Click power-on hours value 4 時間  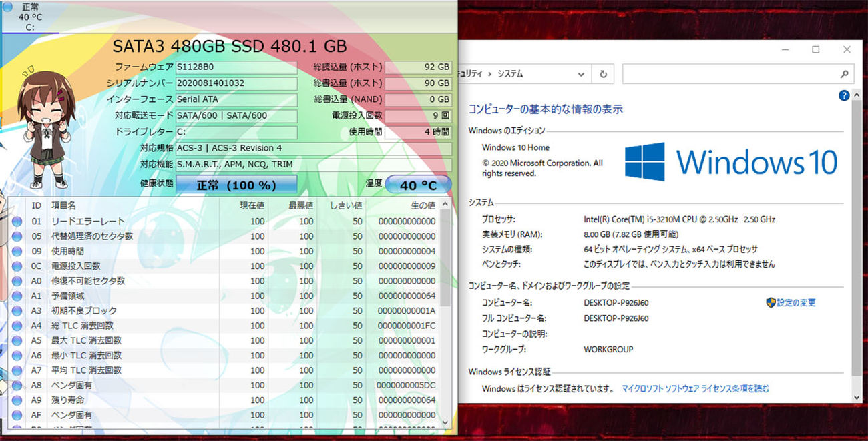(x=418, y=132)
